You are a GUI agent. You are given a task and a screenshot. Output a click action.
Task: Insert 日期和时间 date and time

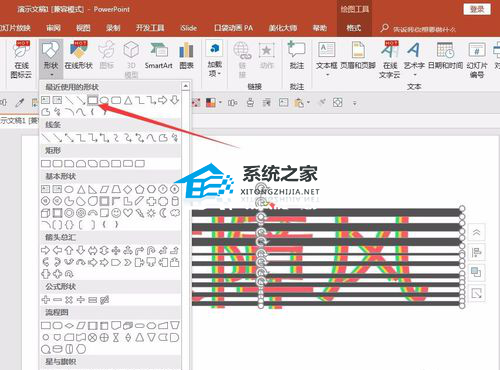445,55
